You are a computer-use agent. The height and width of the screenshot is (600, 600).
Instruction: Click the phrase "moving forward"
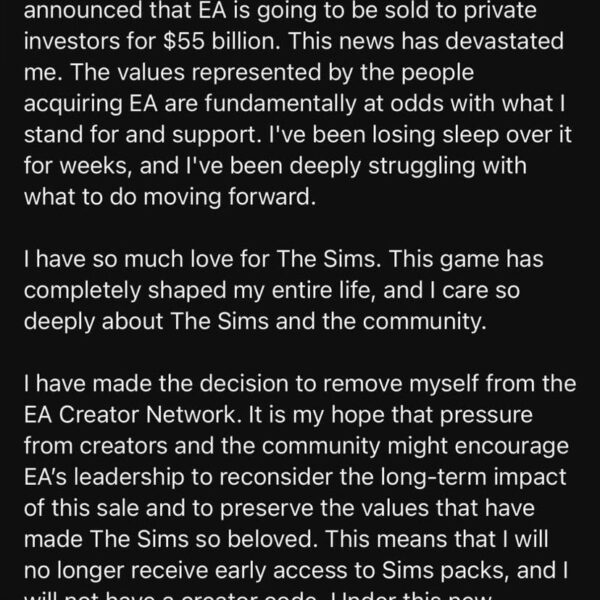228,198
